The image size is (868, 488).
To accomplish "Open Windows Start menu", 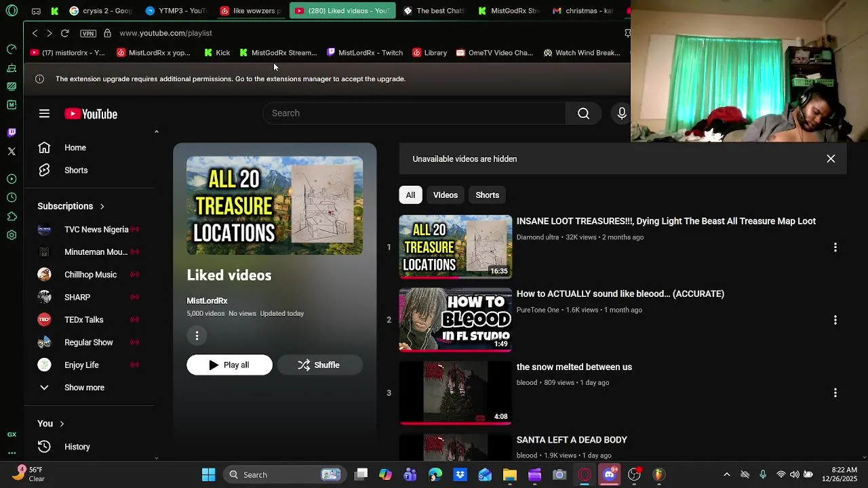I will [x=208, y=474].
